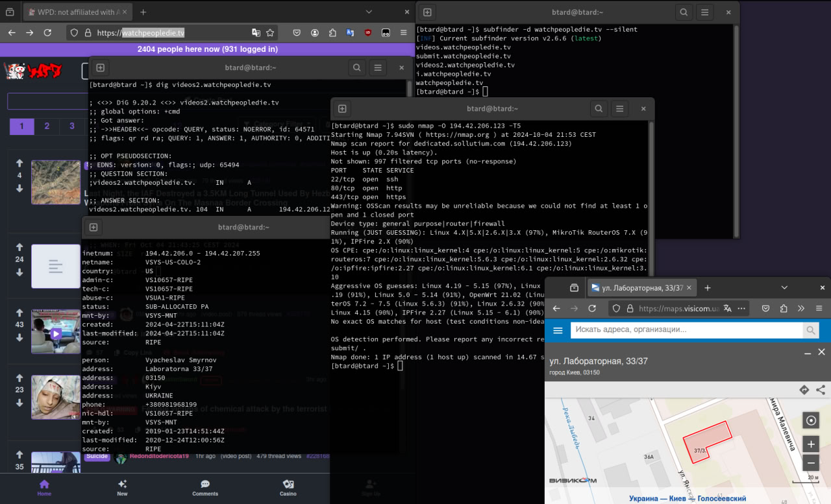The width and height of the screenshot is (831, 504).
Task: Downvote the post with score 4
Action: click(19, 188)
